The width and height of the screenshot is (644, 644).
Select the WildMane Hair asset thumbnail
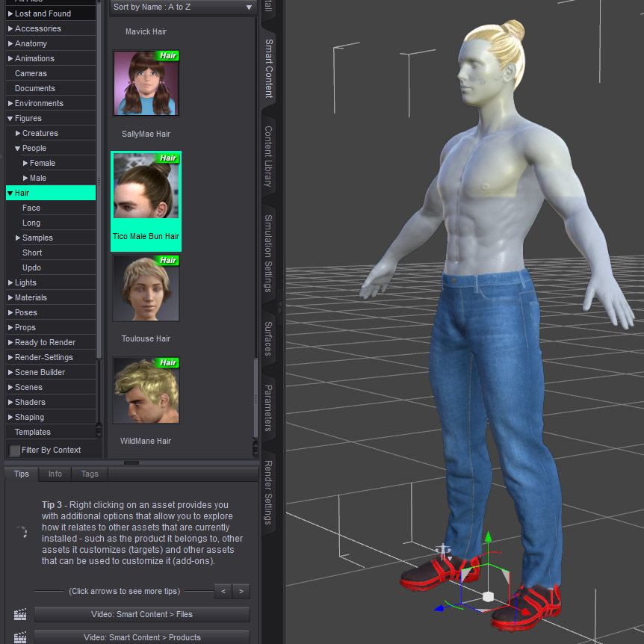tap(146, 391)
